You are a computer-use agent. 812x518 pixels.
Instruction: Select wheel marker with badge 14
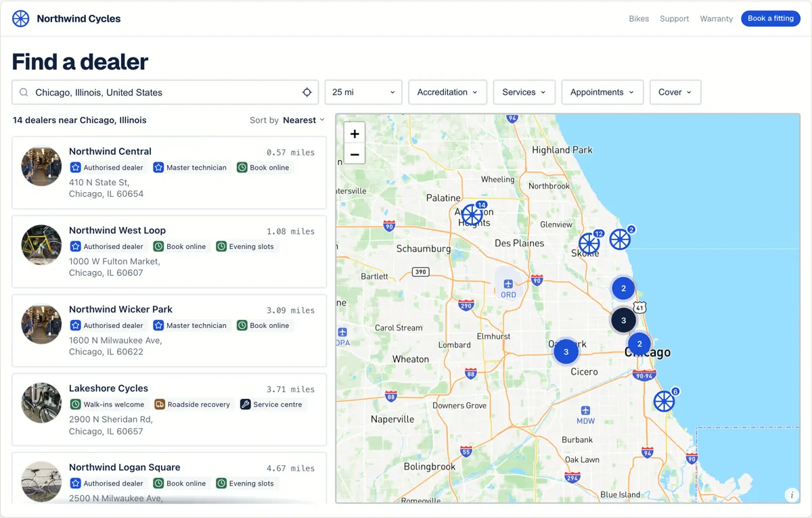point(472,214)
